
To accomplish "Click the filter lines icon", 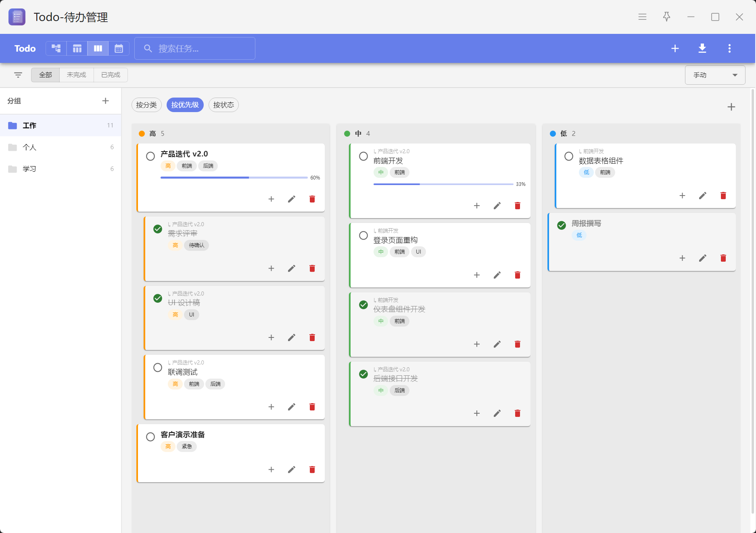I will tap(18, 75).
